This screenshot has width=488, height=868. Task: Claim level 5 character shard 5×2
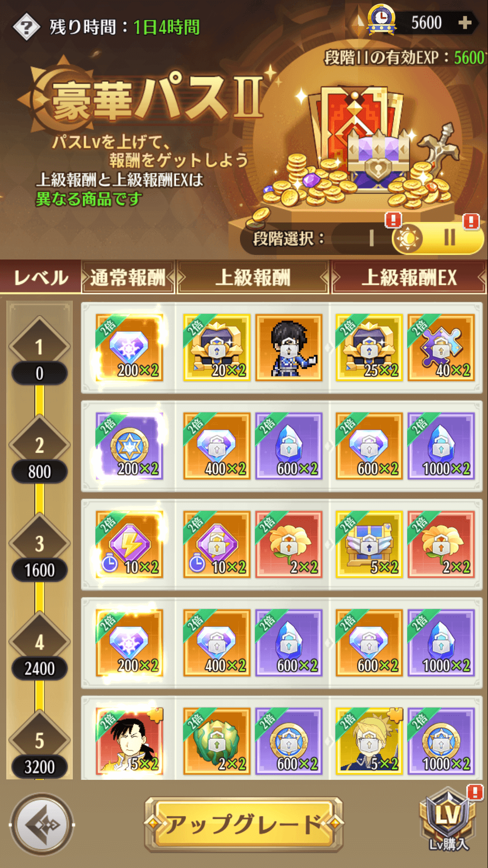click(129, 741)
